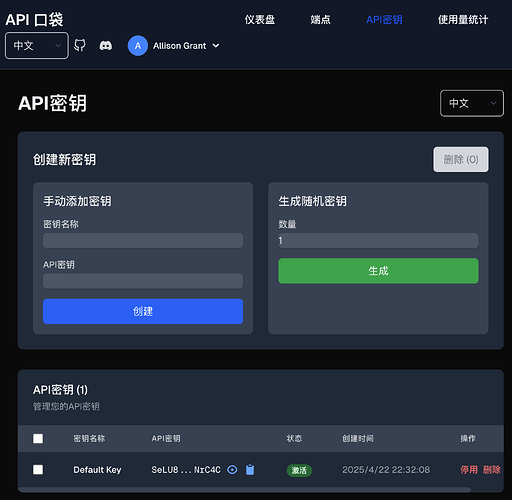Open the Discord icon link
The height and width of the screenshot is (500, 512).
tap(106, 45)
